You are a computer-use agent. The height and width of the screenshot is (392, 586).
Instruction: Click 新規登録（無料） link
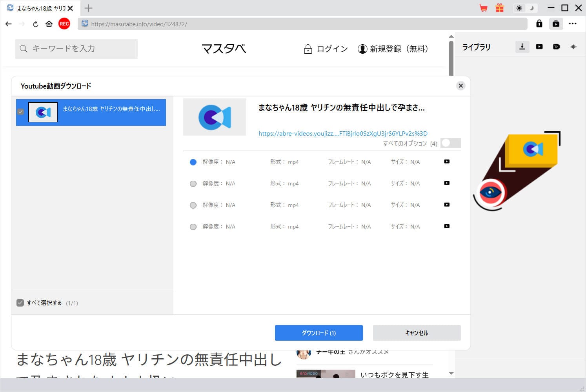(393, 49)
